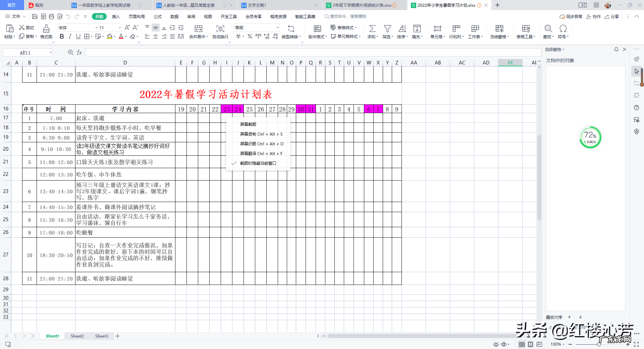Screen dimensions: 644x349
Task: Click the AutoSum 求和 icon
Action: coord(372,29)
